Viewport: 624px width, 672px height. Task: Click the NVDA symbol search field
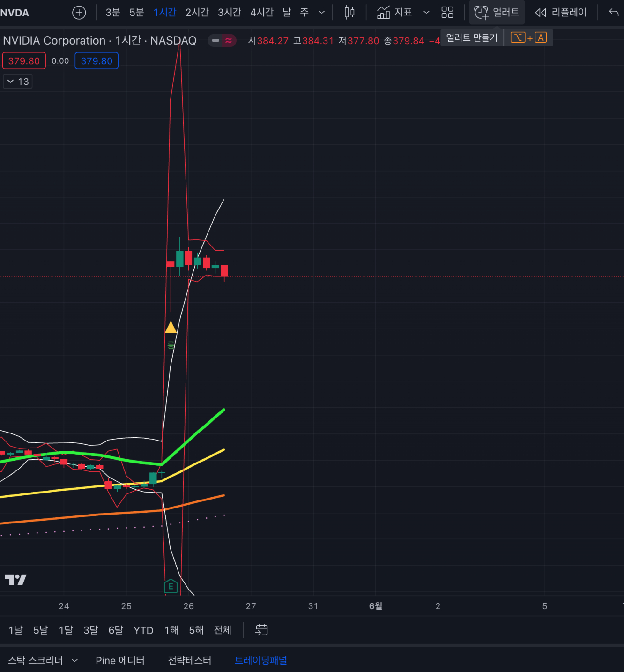pos(15,13)
